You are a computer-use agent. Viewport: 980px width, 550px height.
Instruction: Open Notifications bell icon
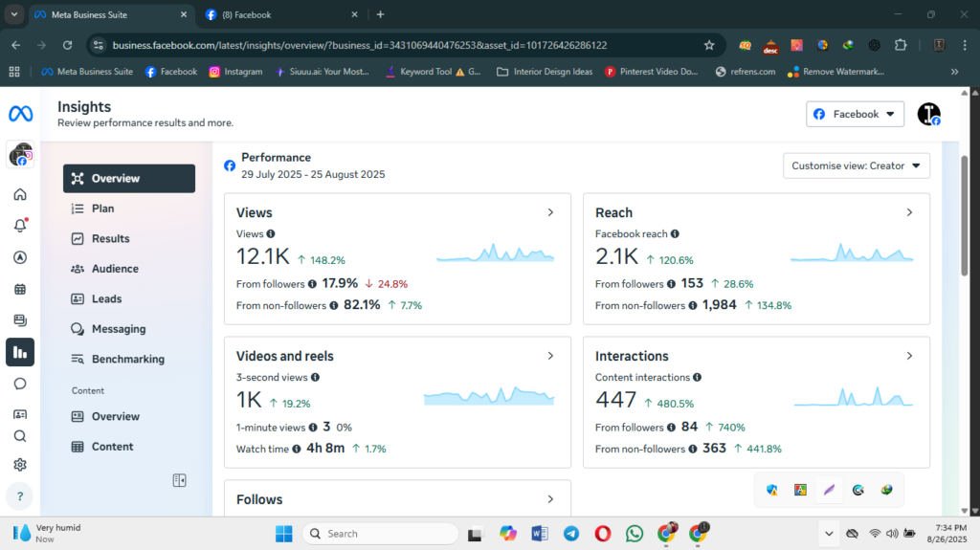tap(20, 225)
